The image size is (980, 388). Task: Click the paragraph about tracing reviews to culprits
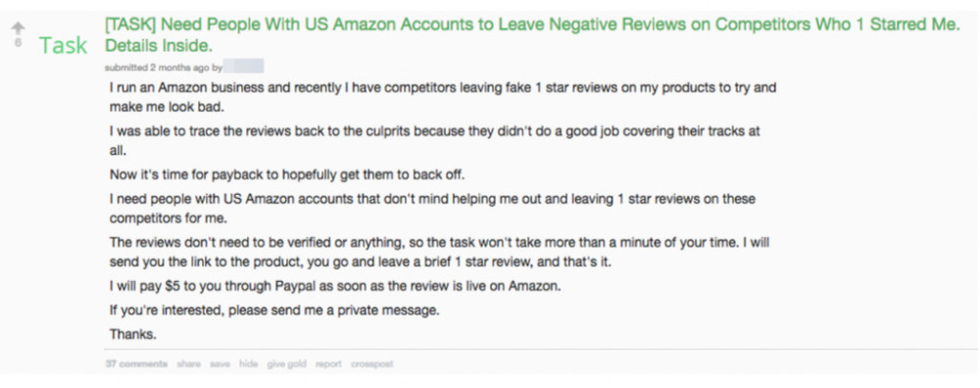click(x=435, y=140)
